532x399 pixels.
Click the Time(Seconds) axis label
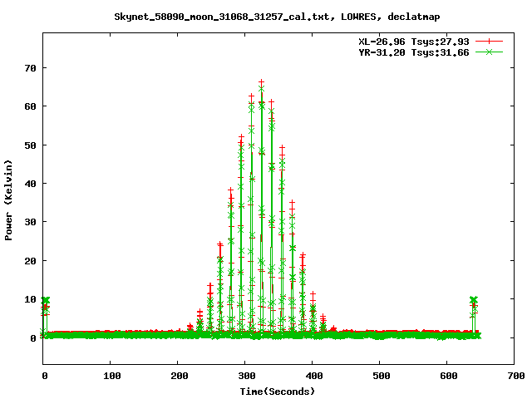[278, 392]
